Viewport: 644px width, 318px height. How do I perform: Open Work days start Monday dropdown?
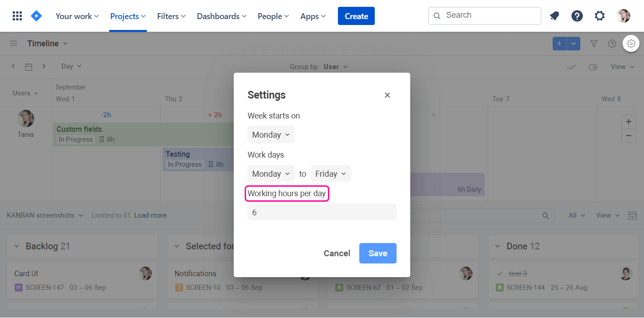tap(271, 174)
